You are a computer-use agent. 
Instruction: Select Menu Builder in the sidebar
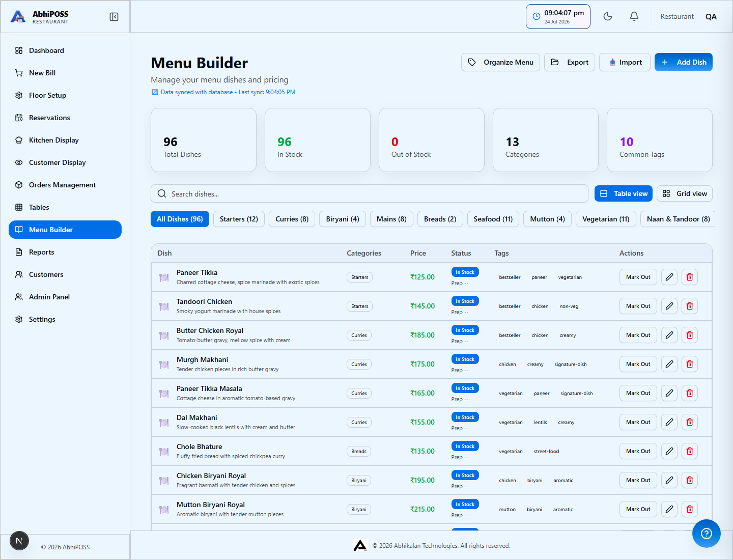(65, 230)
